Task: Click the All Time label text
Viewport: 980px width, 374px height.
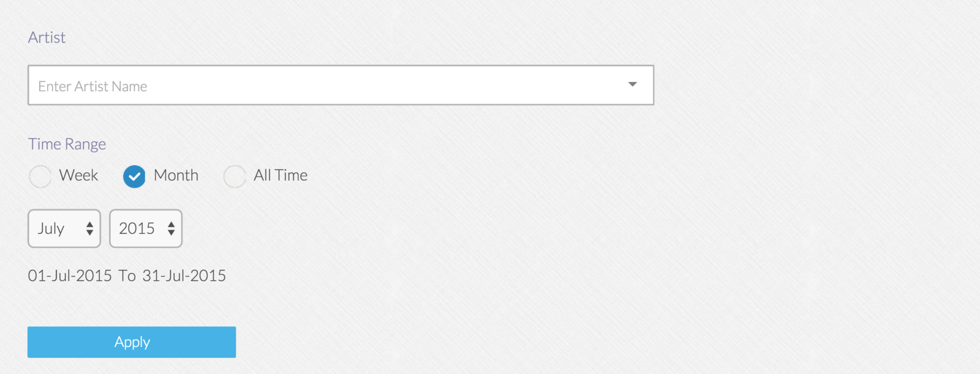Action: [x=281, y=175]
